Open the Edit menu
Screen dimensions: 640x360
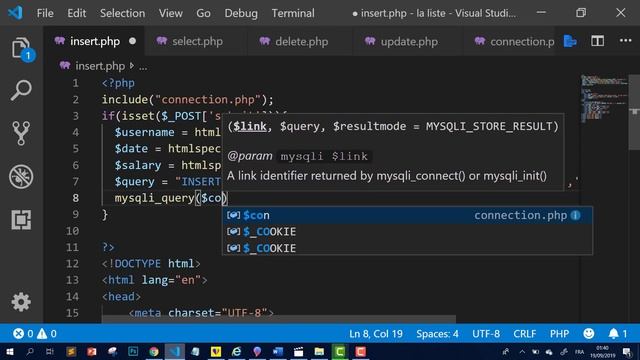(x=77, y=13)
